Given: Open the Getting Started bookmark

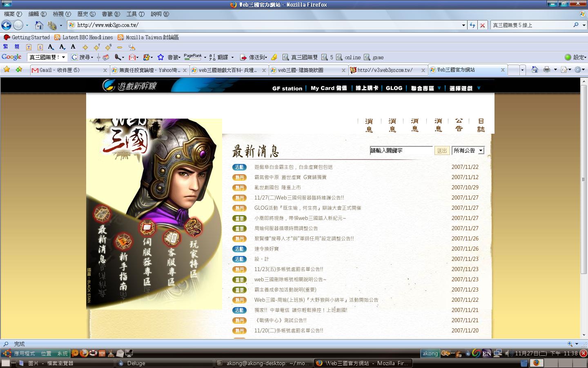Looking at the screenshot, I should pos(27,37).
